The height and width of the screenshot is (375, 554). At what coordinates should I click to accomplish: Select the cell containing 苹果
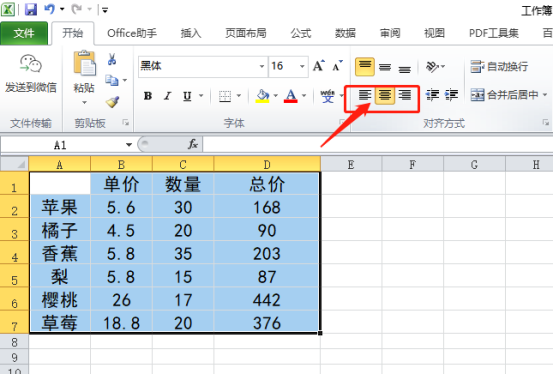(60, 207)
